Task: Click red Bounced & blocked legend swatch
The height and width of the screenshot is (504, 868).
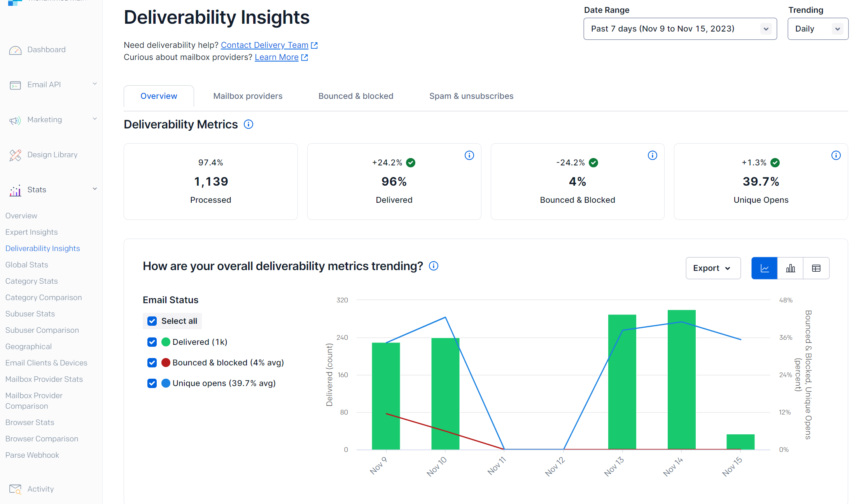Action: (166, 363)
